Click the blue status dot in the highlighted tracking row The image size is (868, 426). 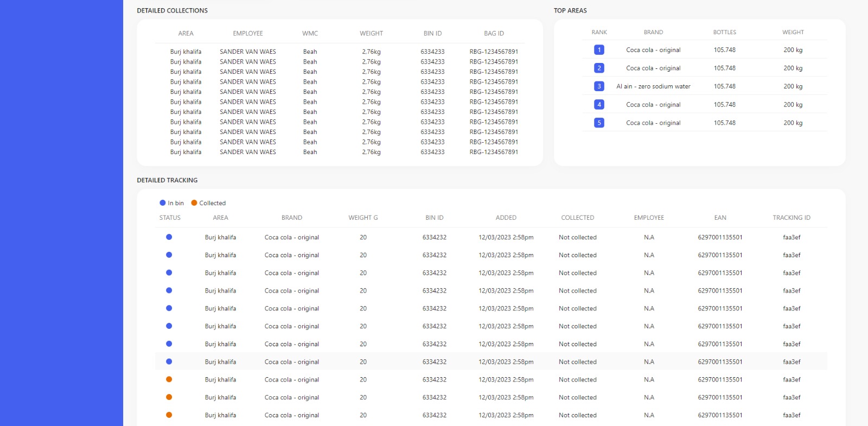pyautogui.click(x=169, y=361)
